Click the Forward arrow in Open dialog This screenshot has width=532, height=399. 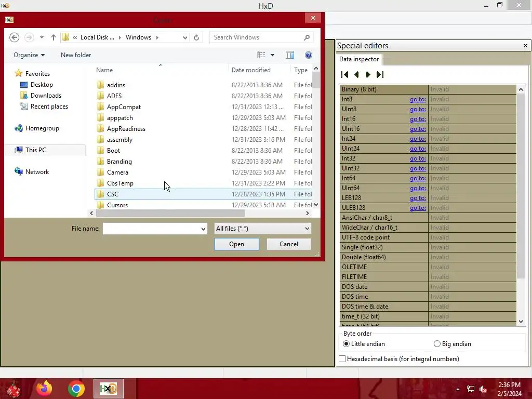(x=29, y=37)
